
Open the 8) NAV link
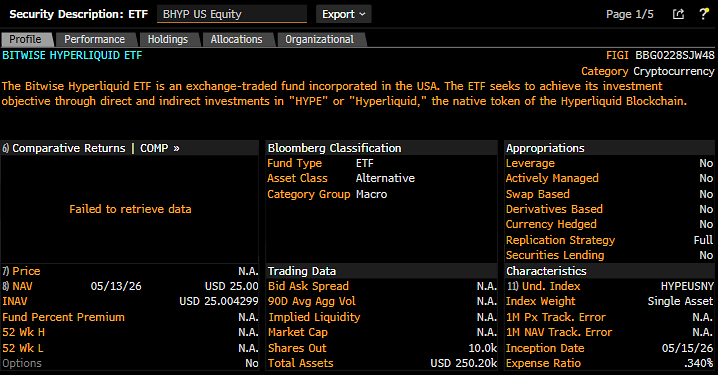click(17, 286)
